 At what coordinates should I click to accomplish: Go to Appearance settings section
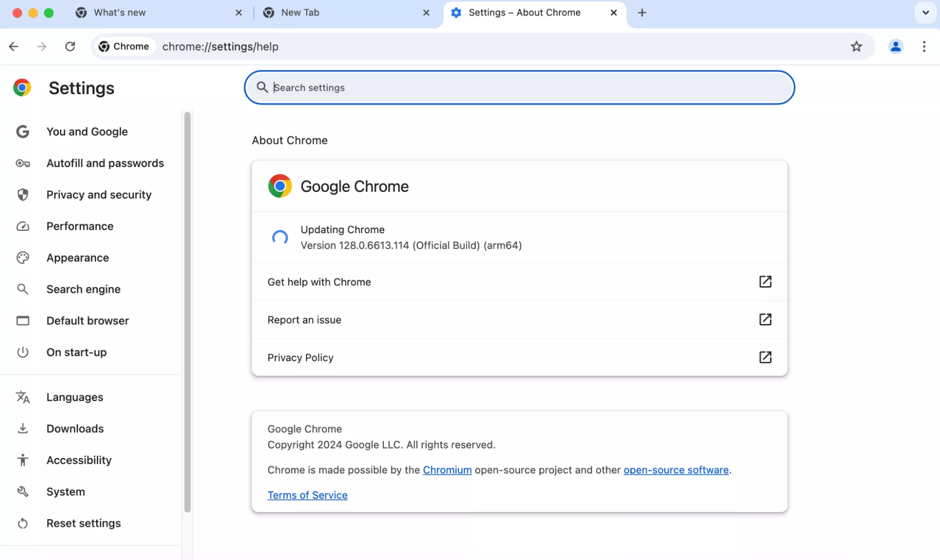[78, 258]
